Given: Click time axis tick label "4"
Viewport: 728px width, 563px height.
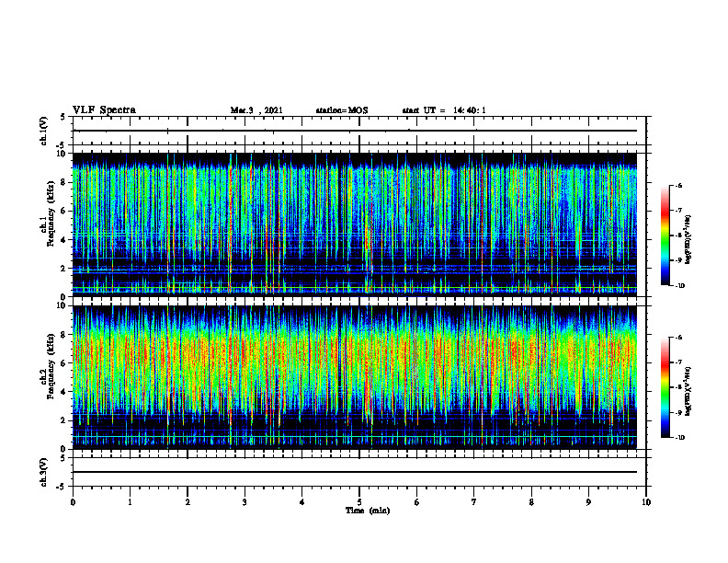Looking at the screenshot, I should tap(302, 502).
